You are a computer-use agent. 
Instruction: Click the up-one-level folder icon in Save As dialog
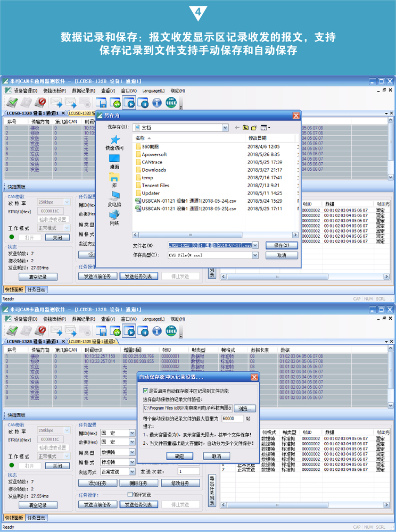tap(245, 128)
